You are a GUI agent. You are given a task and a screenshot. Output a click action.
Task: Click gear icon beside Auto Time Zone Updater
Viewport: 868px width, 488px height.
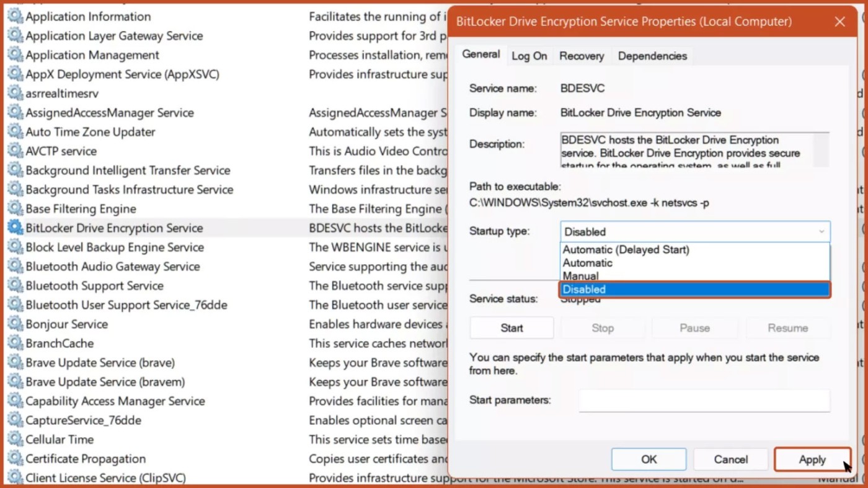point(15,131)
